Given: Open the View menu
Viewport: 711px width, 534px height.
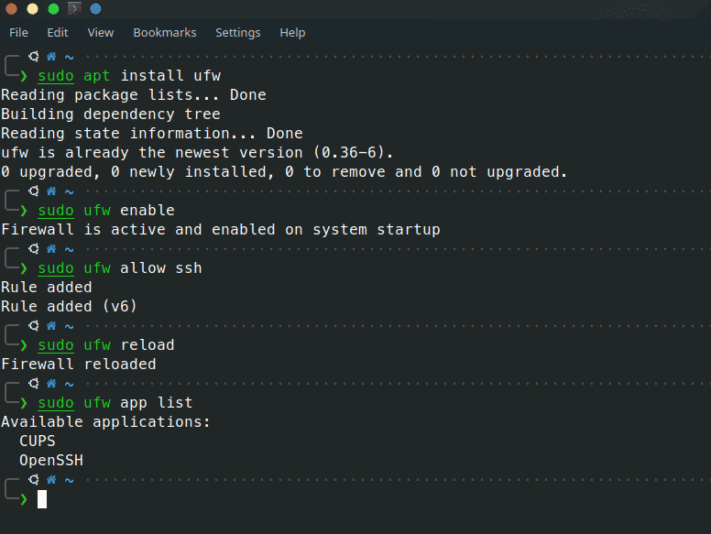Looking at the screenshot, I should [x=100, y=32].
